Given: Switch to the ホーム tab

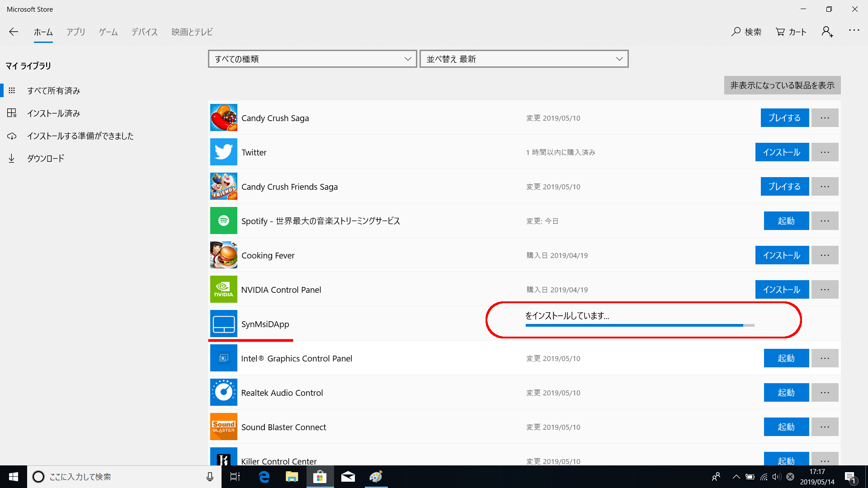Looking at the screenshot, I should 43,32.
